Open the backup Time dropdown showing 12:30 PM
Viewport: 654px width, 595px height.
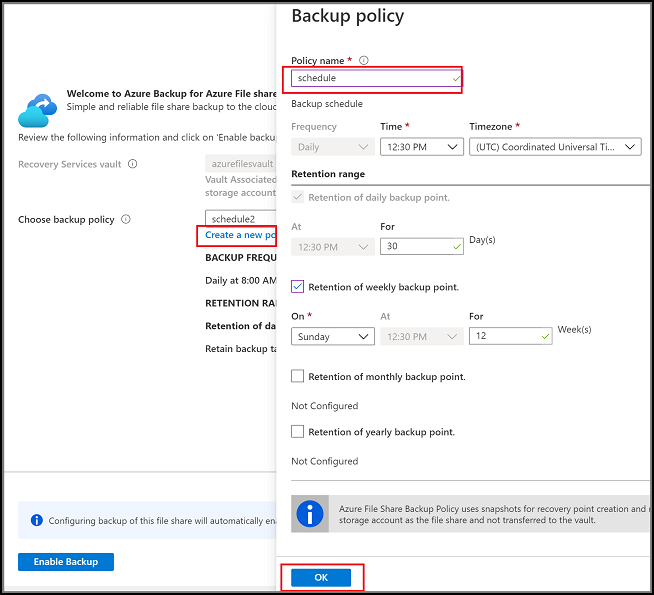coord(422,147)
